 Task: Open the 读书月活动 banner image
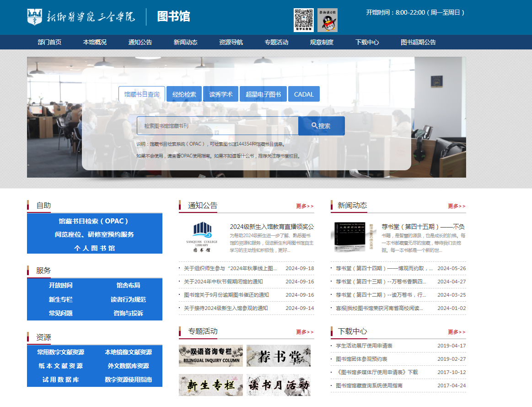tap(278, 385)
